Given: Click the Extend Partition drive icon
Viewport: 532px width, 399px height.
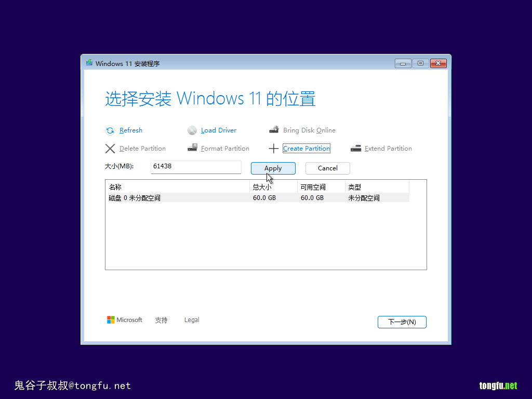Looking at the screenshot, I should point(355,148).
